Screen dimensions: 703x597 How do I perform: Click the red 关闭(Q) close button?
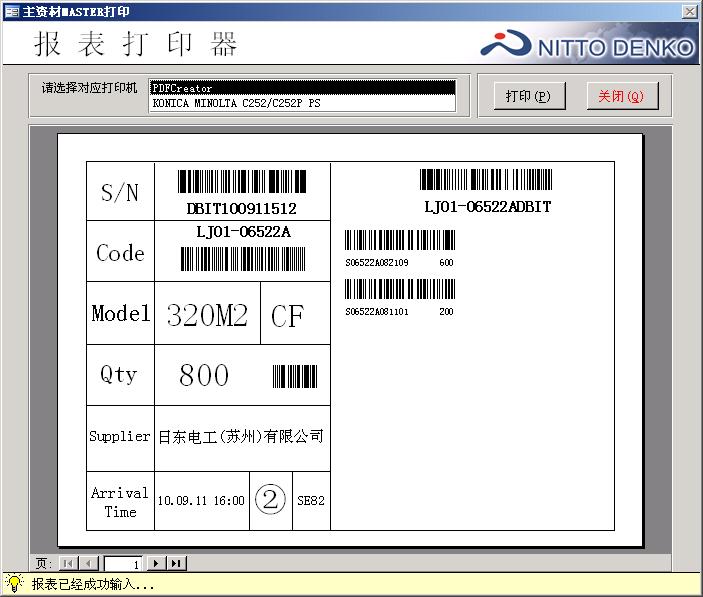click(x=622, y=95)
